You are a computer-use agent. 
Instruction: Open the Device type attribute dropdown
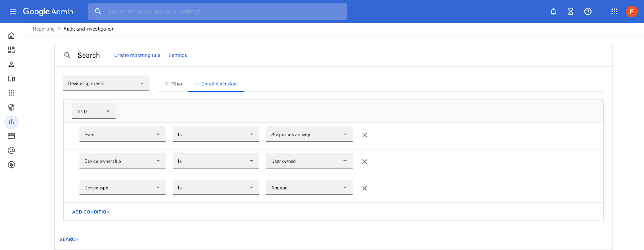122,188
